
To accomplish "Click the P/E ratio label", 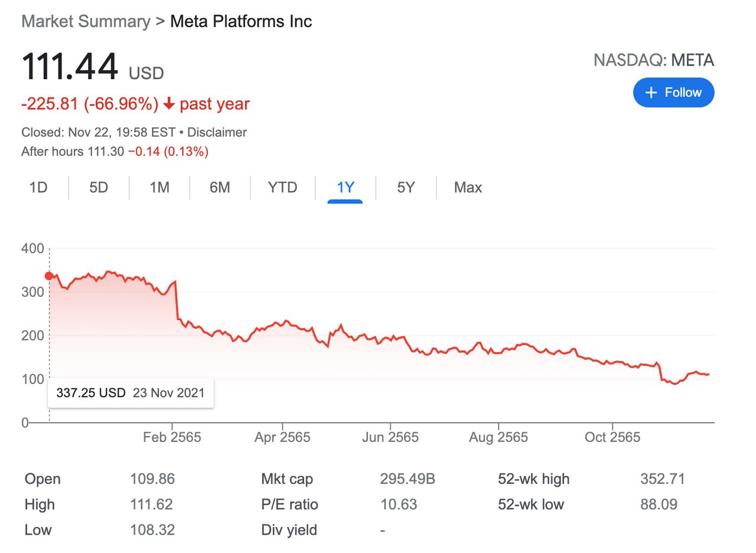I will point(289,505).
